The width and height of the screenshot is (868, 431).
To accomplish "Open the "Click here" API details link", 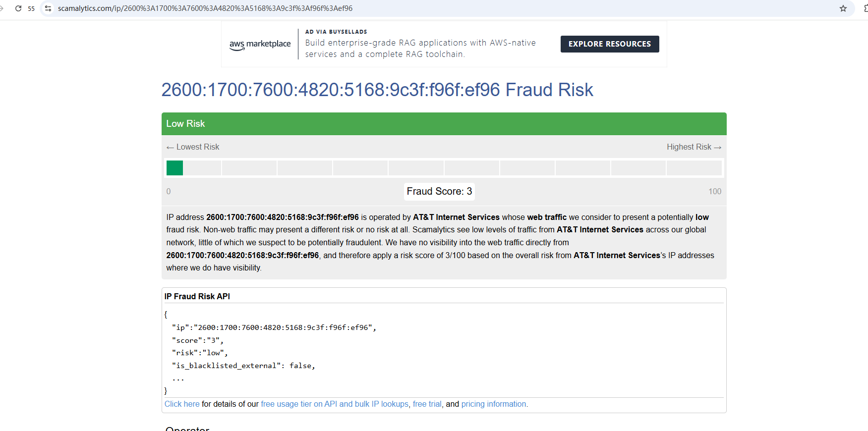I will click(182, 404).
